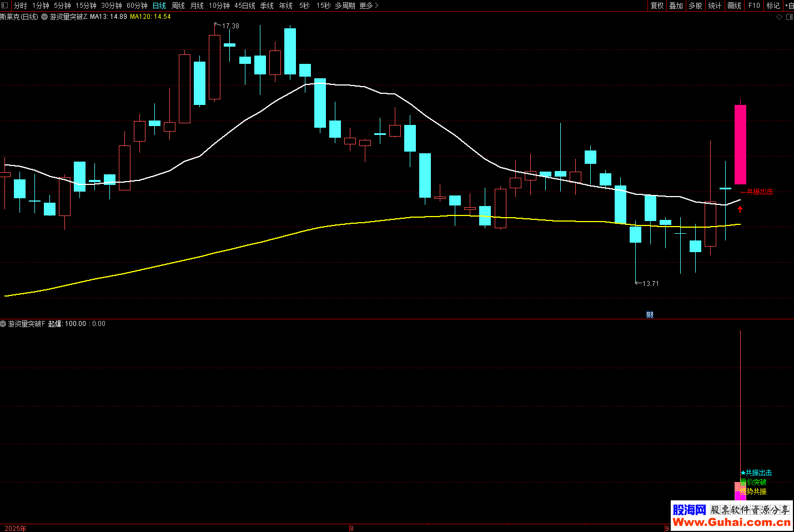Click the MA13: 14.89 label
Screen dimensions: 794x532
click(x=108, y=17)
